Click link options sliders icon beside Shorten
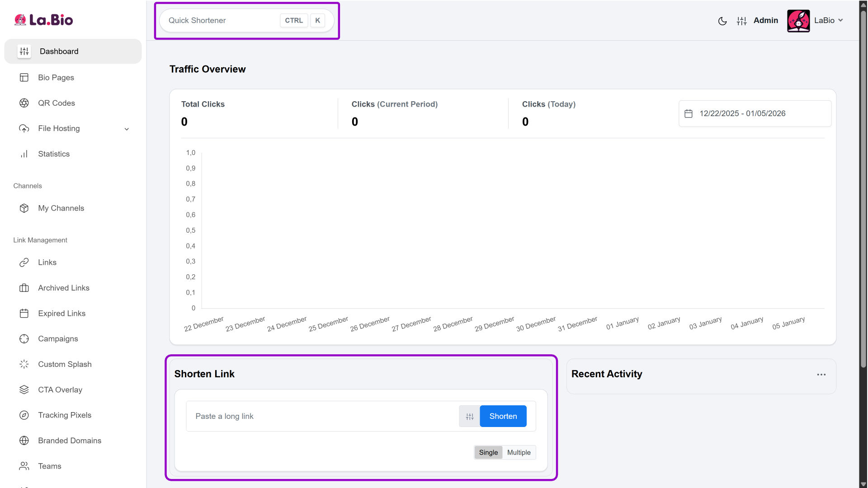The height and width of the screenshot is (488, 868). pos(470,417)
